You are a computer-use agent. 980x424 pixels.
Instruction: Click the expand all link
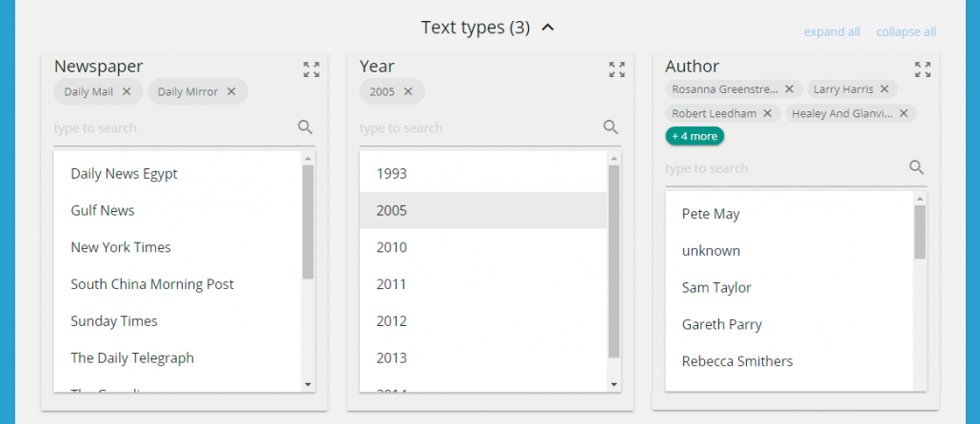click(x=832, y=32)
